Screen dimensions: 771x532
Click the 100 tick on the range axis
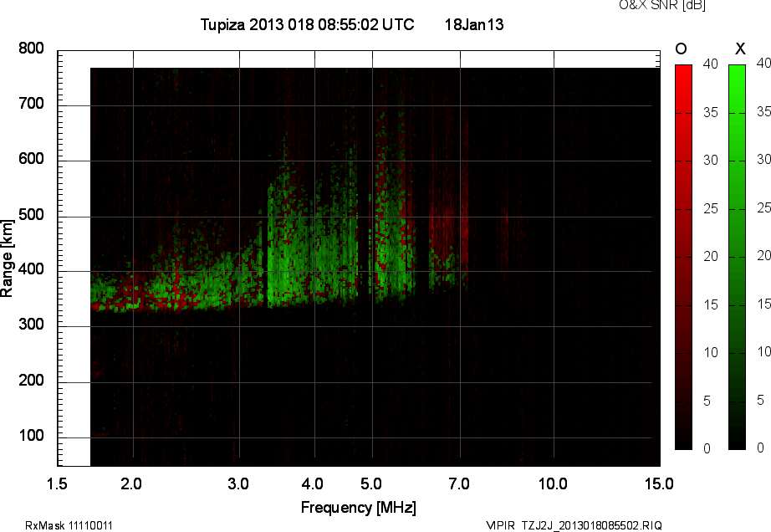pyautogui.click(x=32, y=436)
